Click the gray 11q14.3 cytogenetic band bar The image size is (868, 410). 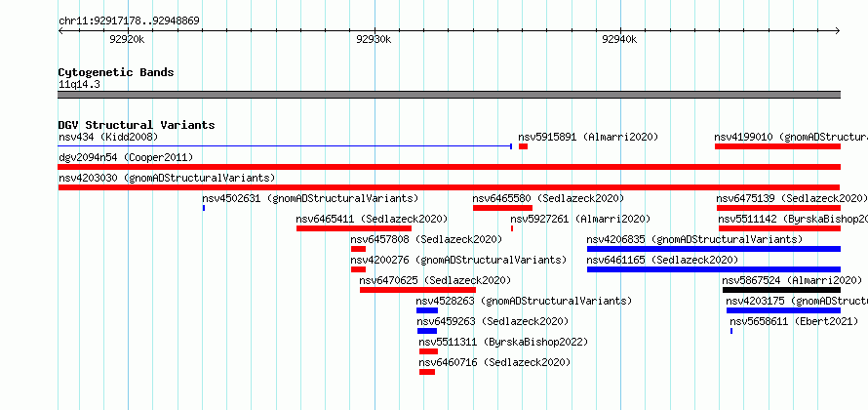tap(450, 95)
